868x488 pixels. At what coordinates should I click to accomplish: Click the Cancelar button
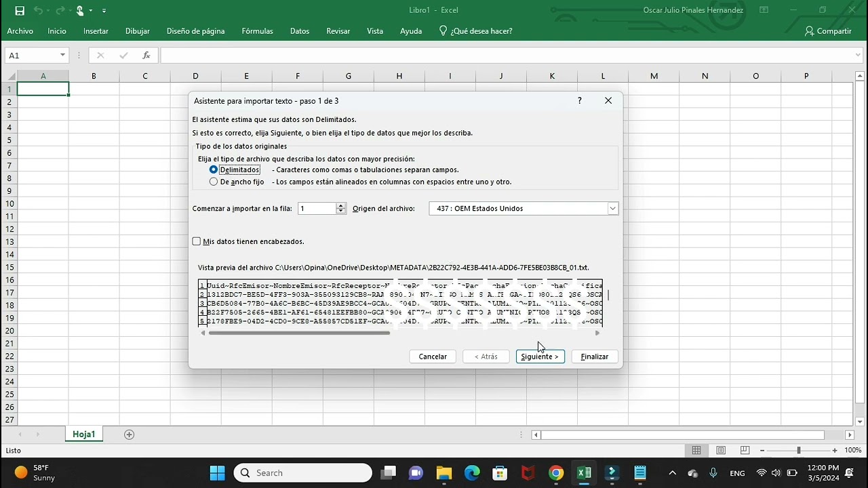(x=433, y=357)
